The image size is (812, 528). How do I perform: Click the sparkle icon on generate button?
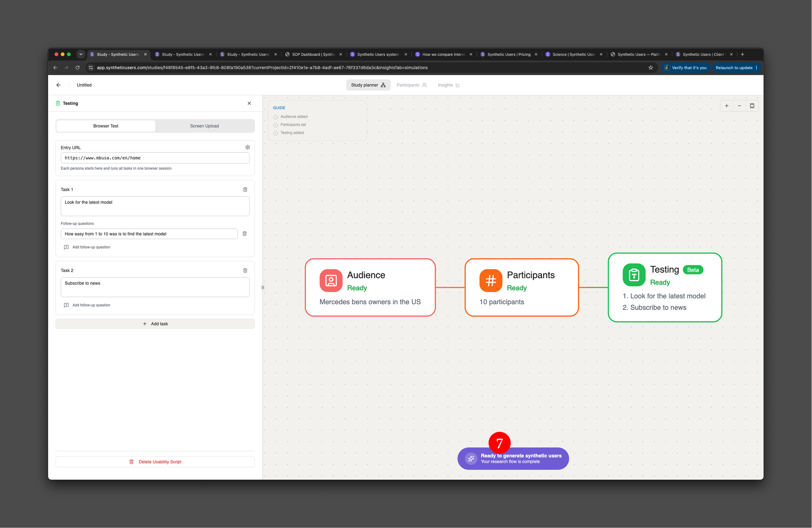tap(471, 459)
